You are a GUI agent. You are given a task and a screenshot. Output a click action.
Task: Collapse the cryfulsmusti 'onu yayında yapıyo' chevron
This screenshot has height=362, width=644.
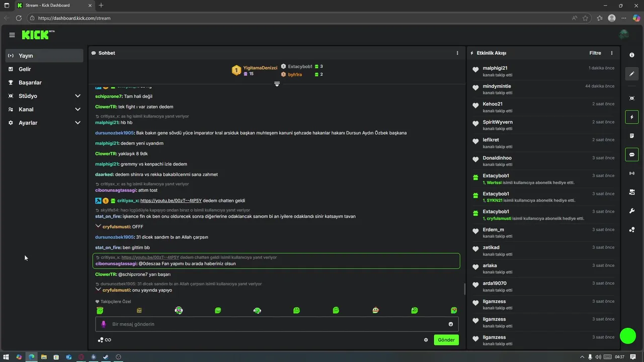(98, 290)
